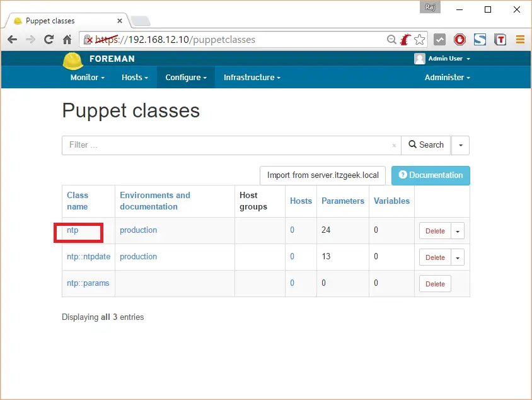Click Import from server.itzgeek.local
Image resolution: width=532 pixels, height=400 pixels.
[323, 175]
